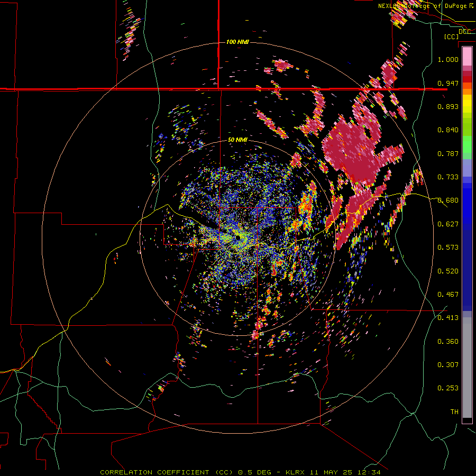This screenshot has width=476, height=476.
Task: Click the Correlation Coefficient product title caption
Action: point(240,472)
